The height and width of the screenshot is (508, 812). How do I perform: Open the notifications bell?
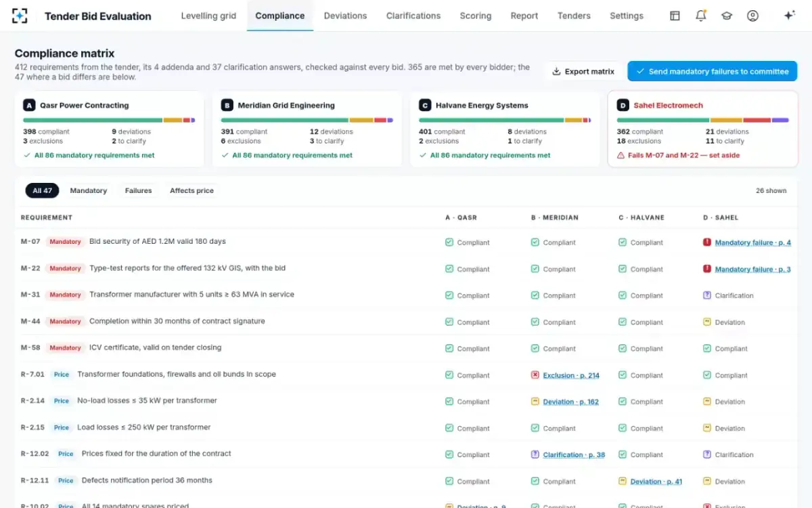point(701,16)
